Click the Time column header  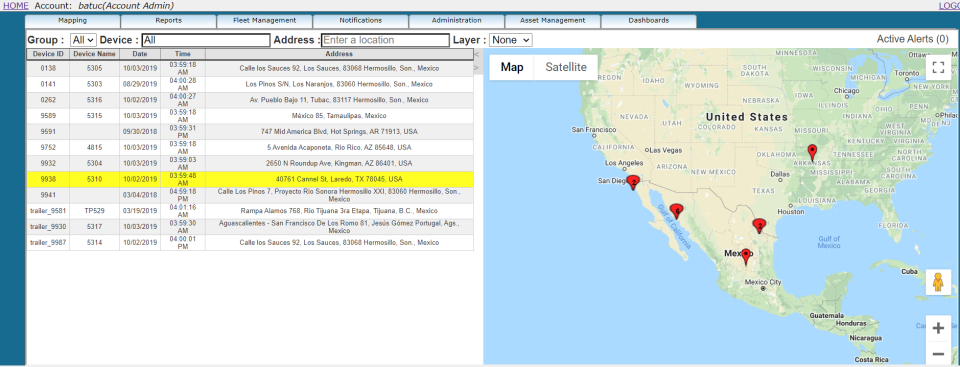[183, 54]
